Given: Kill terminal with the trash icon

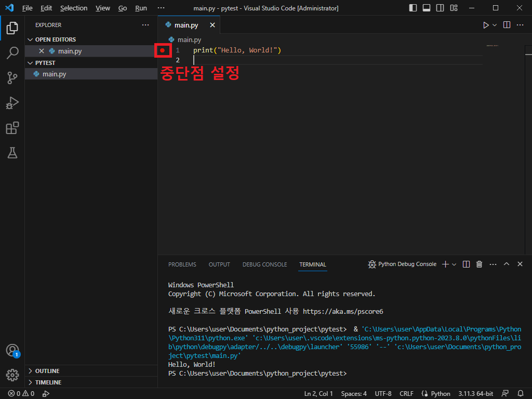Looking at the screenshot, I should tap(480, 264).
